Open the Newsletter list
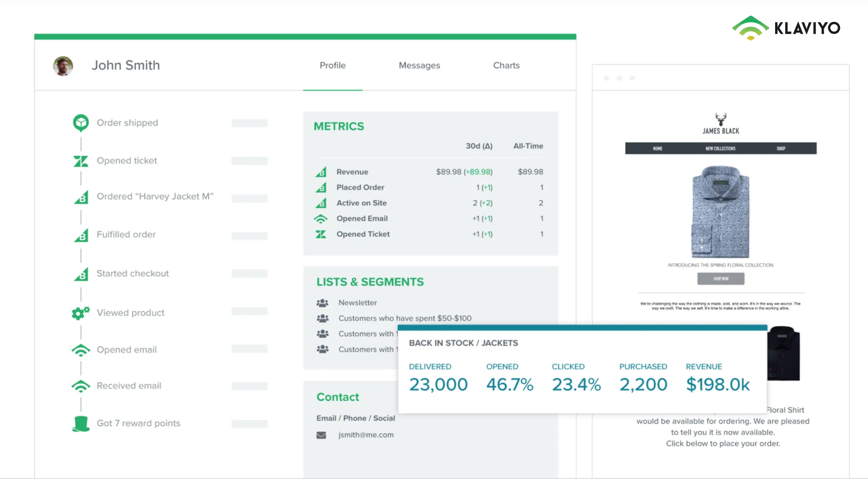 [x=358, y=303]
